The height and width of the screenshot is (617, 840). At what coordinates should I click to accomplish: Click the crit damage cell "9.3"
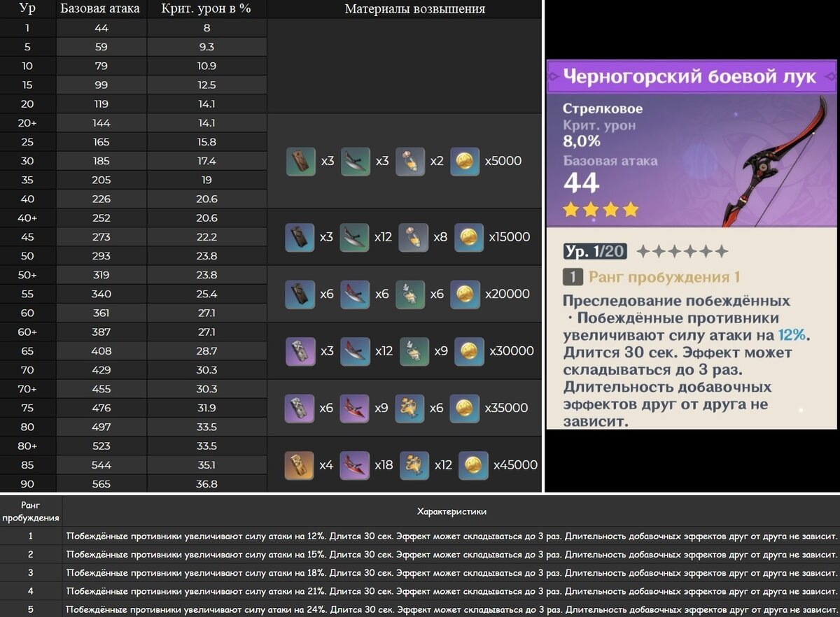pos(207,47)
